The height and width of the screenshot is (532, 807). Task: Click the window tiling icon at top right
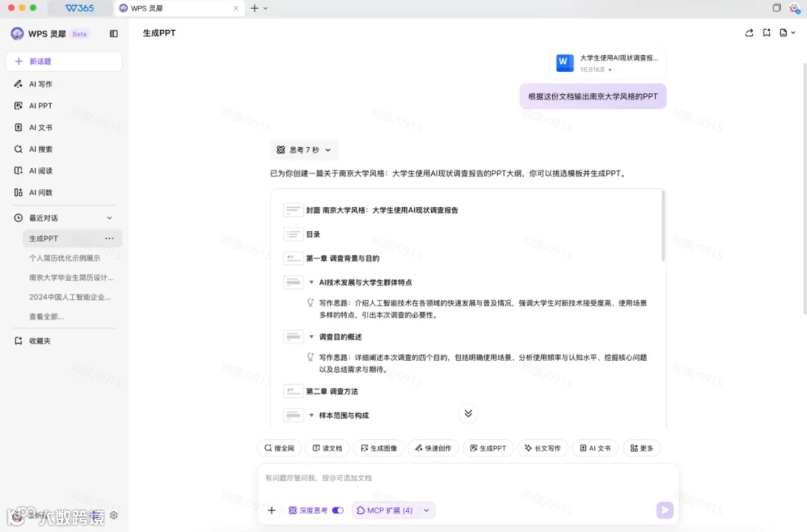pyautogui.click(x=776, y=7)
